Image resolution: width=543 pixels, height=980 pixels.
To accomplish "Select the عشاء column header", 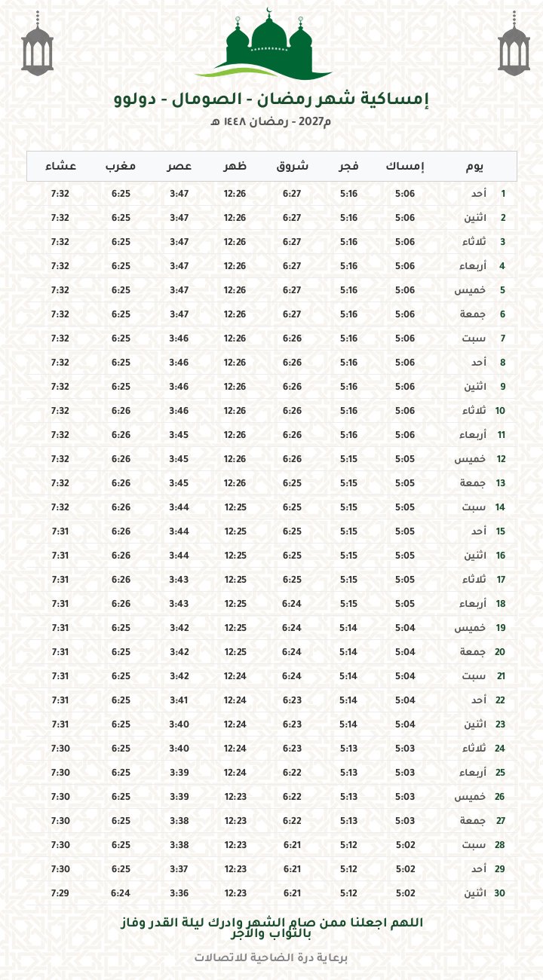I will tap(60, 166).
